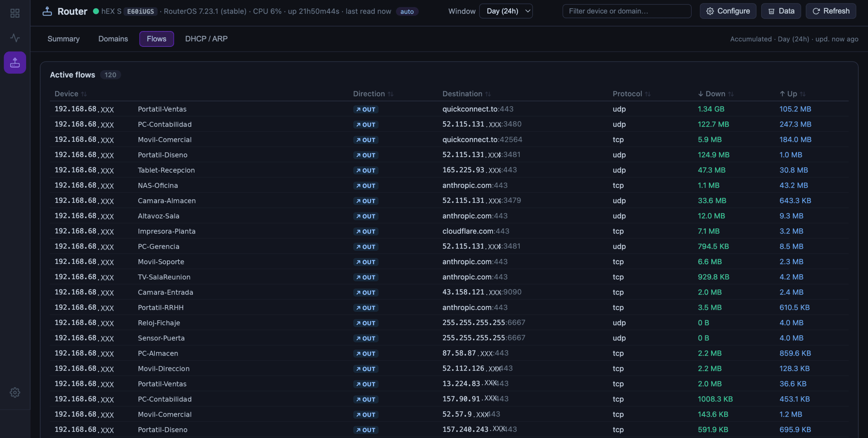Click the 184.0 MB upload value
Viewport: 868px width, 438px height.
click(x=795, y=139)
